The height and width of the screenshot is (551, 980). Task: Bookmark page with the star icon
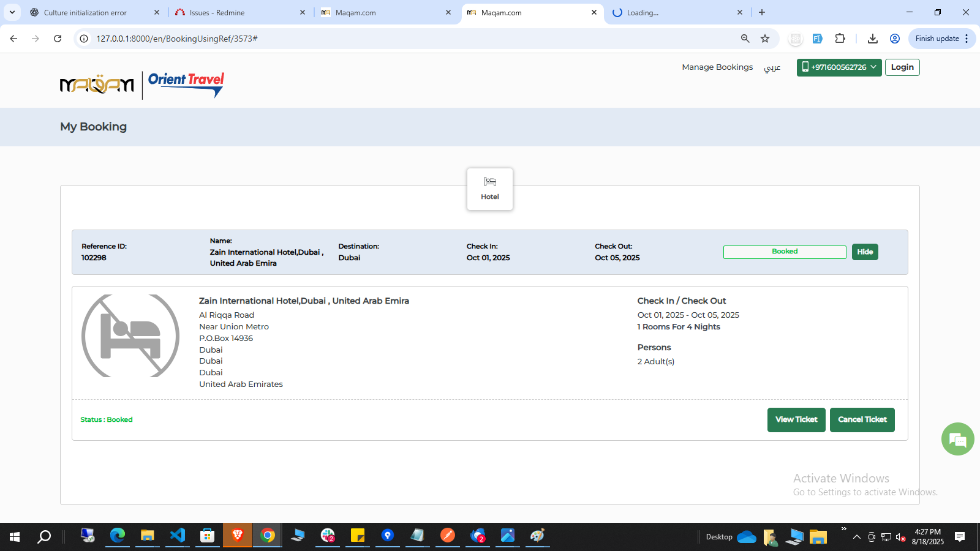[x=765, y=39]
